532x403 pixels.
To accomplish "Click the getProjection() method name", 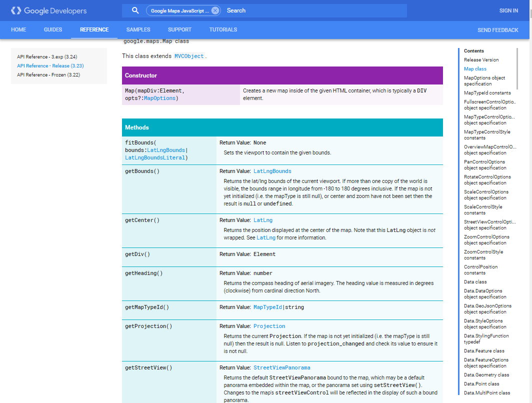I will (x=148, y=326).
